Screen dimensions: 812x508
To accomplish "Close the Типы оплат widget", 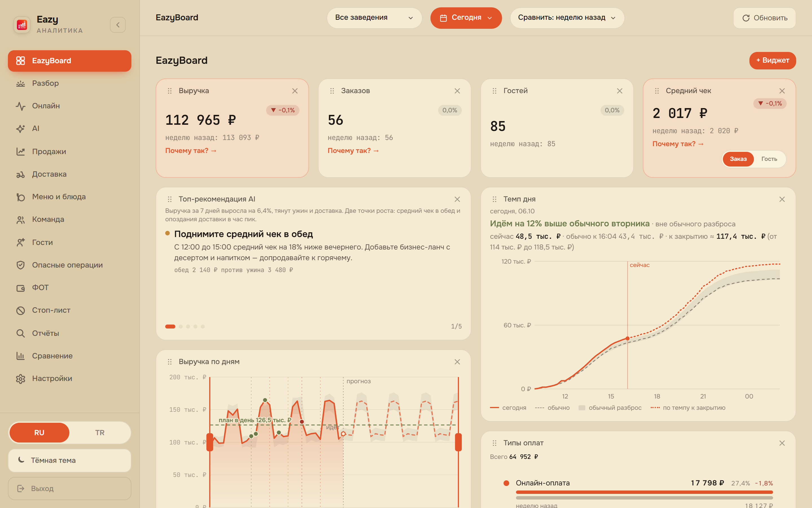I will coord(782,443).
